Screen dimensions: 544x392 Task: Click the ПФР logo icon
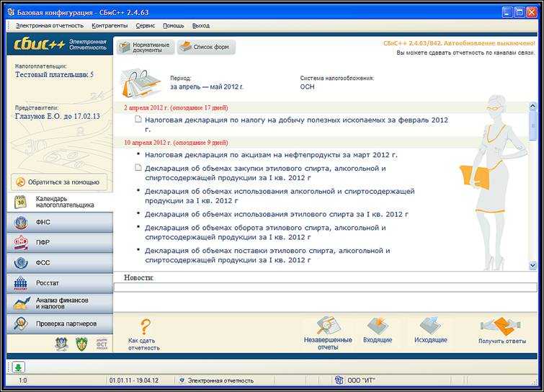click(x=21, y=243)
